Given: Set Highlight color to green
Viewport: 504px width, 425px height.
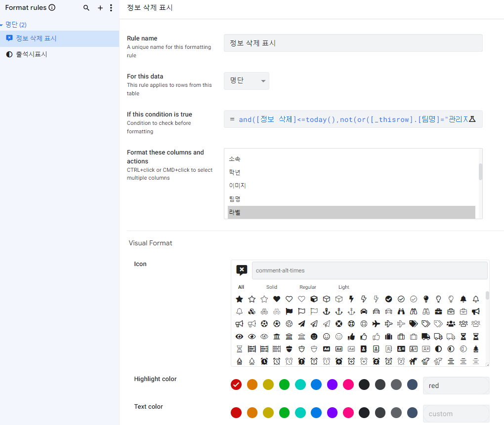Looking at the screenshot, I should click(x=284, y=385).
